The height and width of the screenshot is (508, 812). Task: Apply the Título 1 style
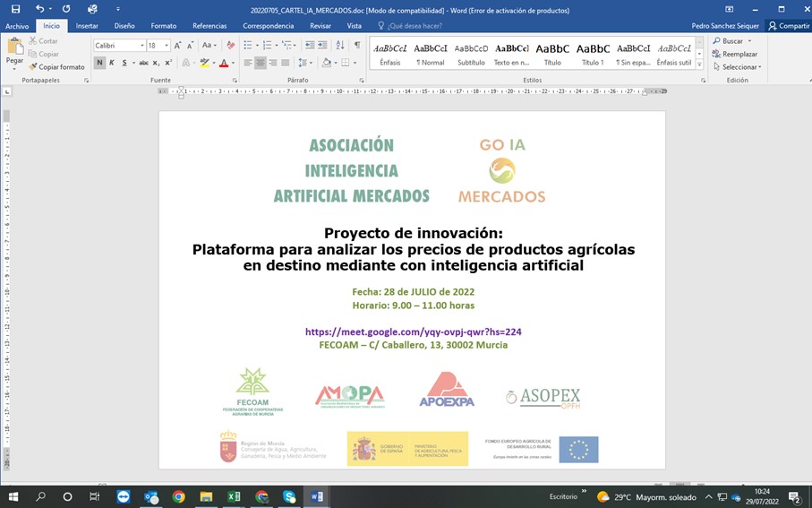(x=593, y=54)
